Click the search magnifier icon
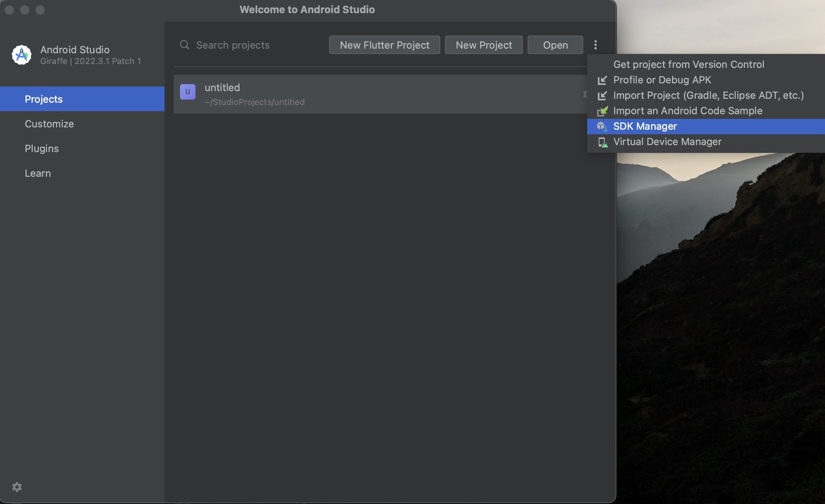Screen dimensions: 825x504 pyautogui.click(x=185, y=45)
